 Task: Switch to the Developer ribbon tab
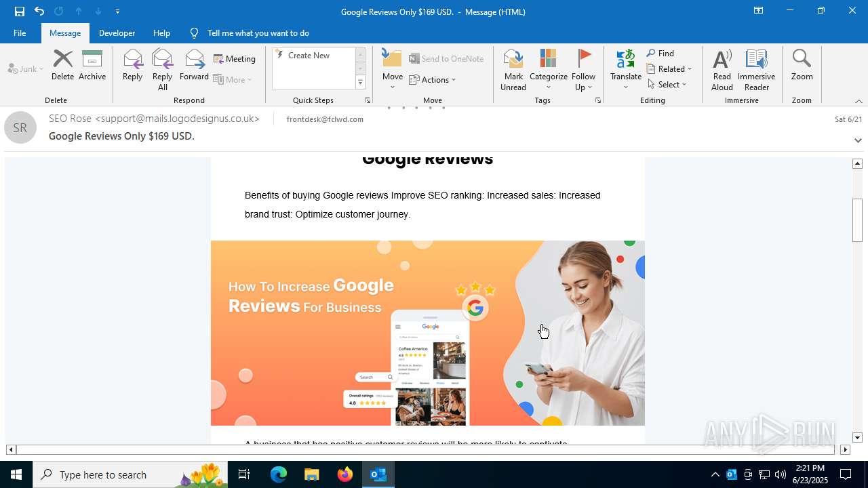pyautogui.click(x=117, y=33)
